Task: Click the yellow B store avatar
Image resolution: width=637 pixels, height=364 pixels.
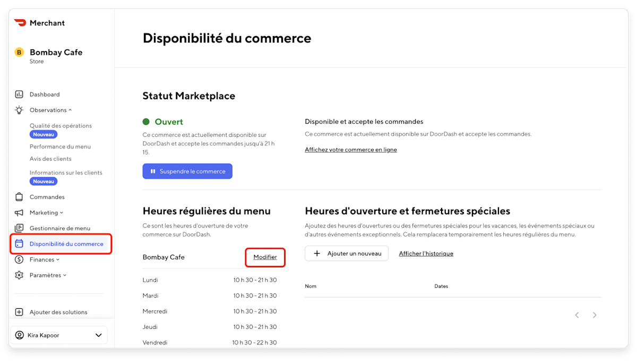Action: 19,52
